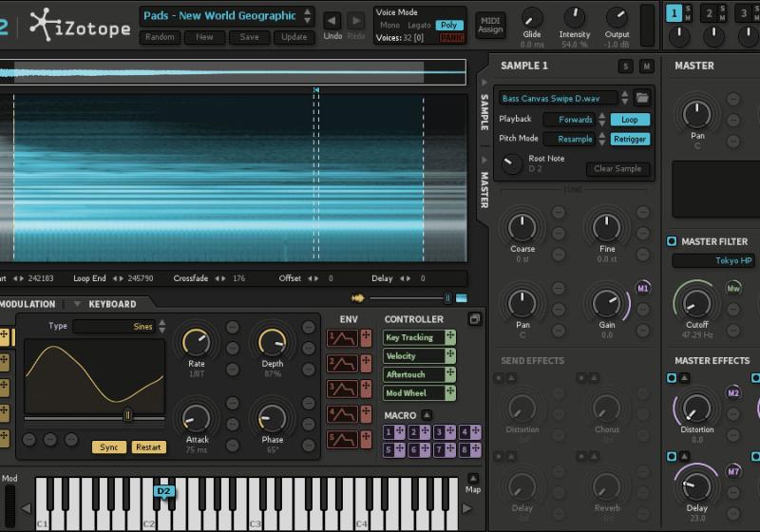Enable Legato voice mode
Image resolution: width=760 pixels, height=532 pixels.
coord(419,26)
